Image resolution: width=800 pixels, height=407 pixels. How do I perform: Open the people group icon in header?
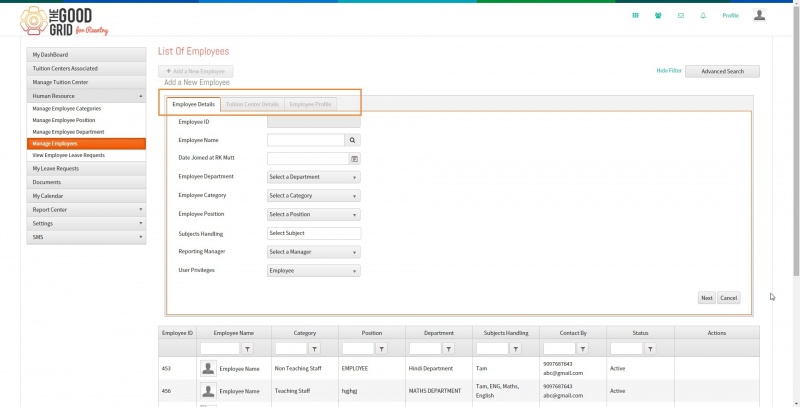click(x=658, y=15)
